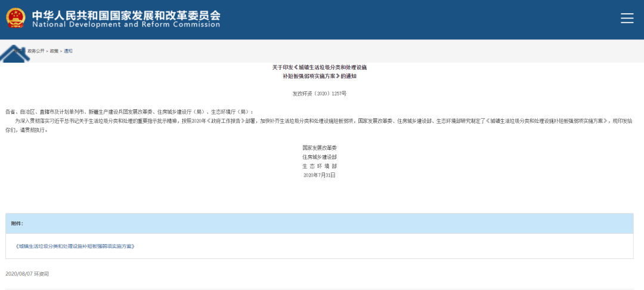
Task: Click the 生态环境部 signature line
Action: click(x=319, y=166)
